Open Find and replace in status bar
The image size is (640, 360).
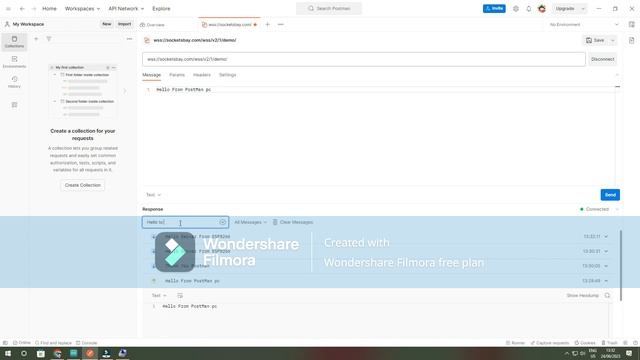click(53, 343)
